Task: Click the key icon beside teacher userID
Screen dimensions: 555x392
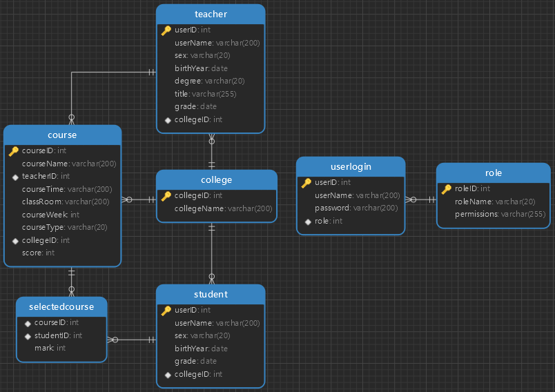Action: [166, 30]
